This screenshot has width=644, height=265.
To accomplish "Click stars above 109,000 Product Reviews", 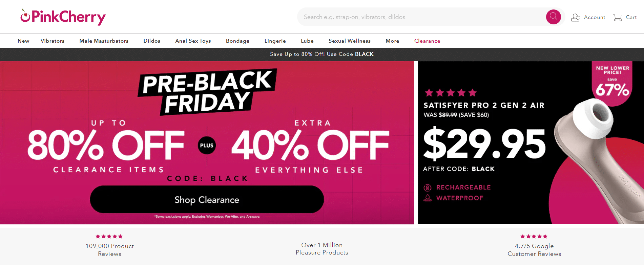I will 109,237.
